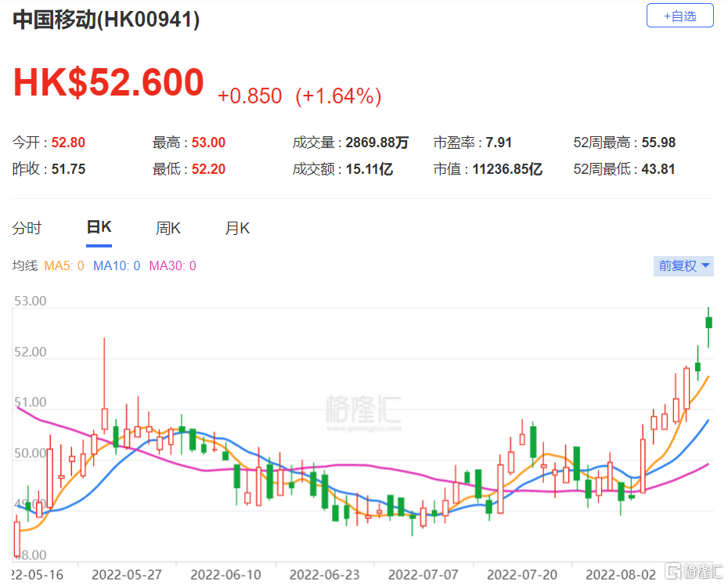Click the MA30: 0 legend label
Viewport: 728px width, 585px height.
[173, 265]
